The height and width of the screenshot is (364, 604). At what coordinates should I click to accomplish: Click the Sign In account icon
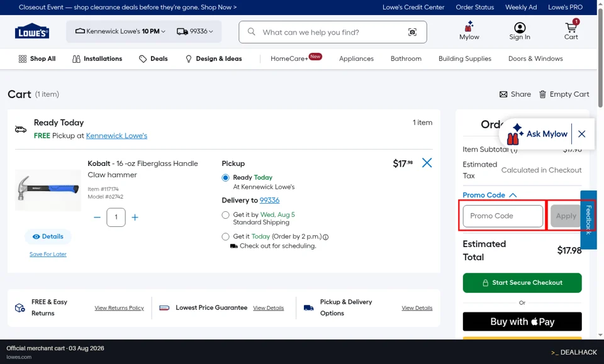(x=520, y=28)
